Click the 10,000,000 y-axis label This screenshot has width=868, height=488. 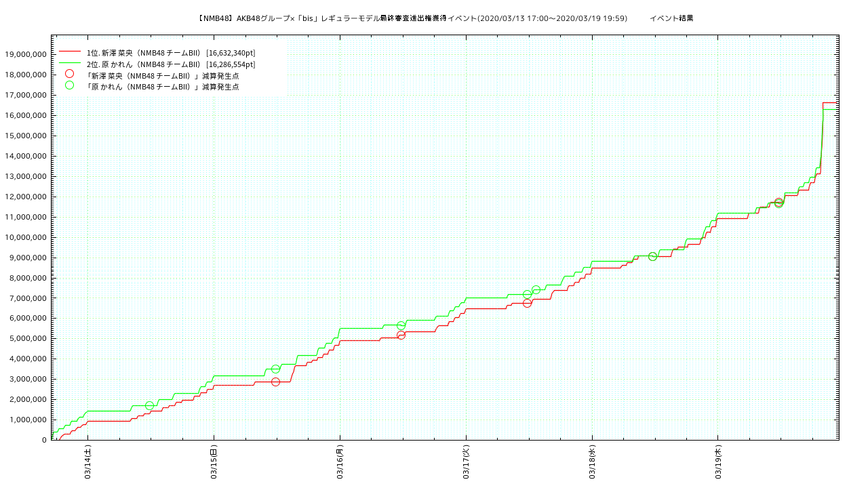click(26, 238)
